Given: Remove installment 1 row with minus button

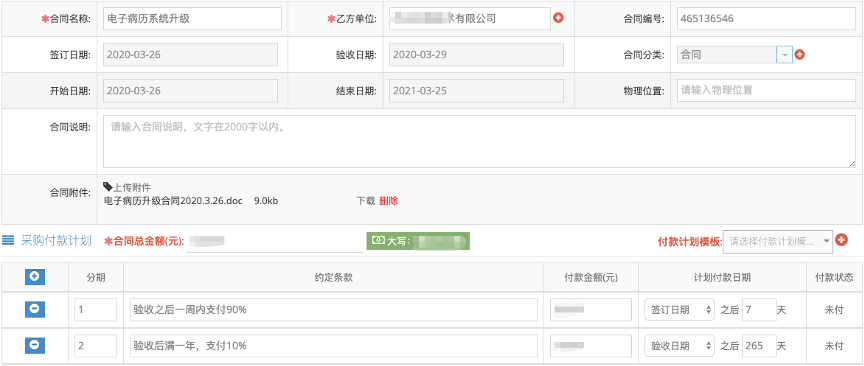Looking at the screenshot, I should (34, 309).
